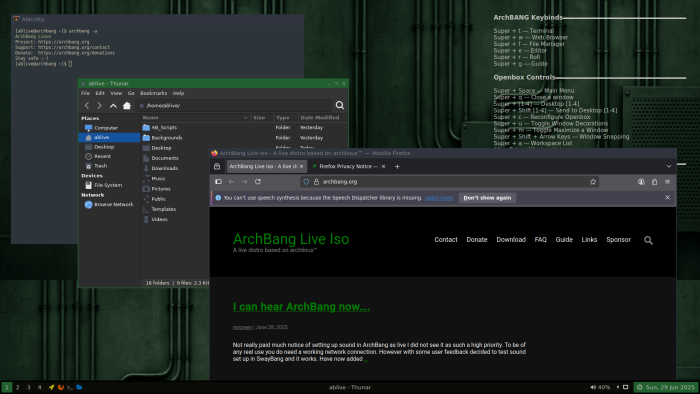The image size is (700, 394).
Task: Select Trash in Thunar places sidebar
Action: pyautogui.click(x=100, y=166)
